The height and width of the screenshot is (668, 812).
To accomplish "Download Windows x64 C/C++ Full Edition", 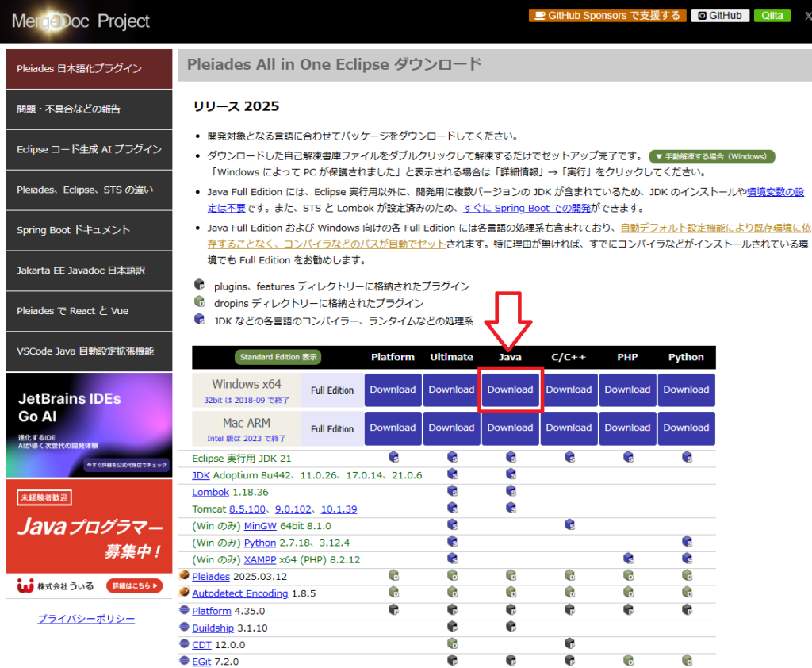I will click(x=569, y=390).
